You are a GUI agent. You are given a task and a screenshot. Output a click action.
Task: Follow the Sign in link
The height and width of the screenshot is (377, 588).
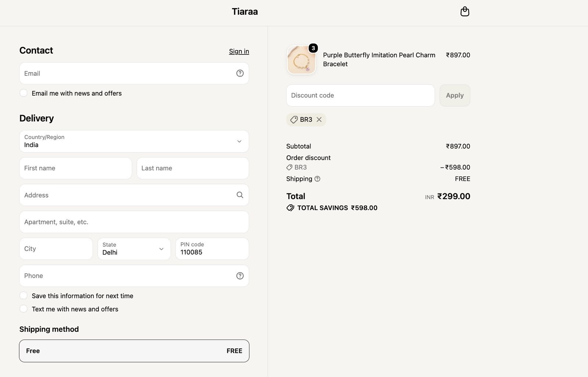(239, 51)
